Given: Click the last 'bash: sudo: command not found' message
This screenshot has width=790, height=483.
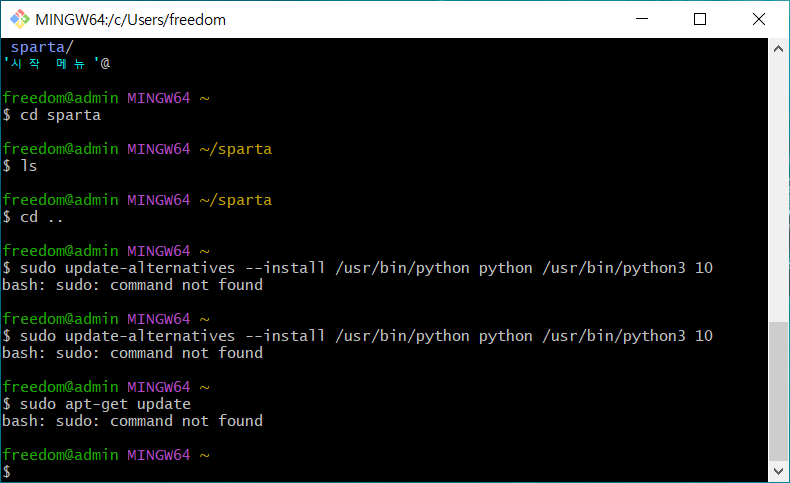Looking at the screenshot, I should coord(133,421).
